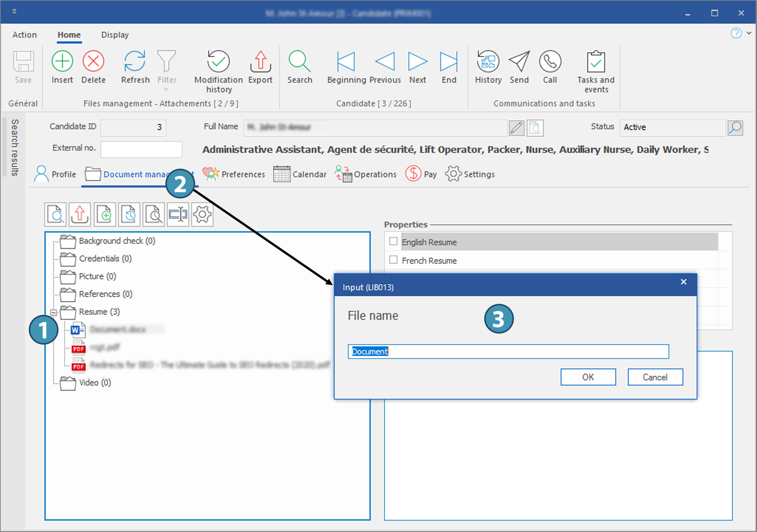Viewport: 757px width, 532px height.
Task: Click the Export icon in ribbon
Action: pos(260,62)
